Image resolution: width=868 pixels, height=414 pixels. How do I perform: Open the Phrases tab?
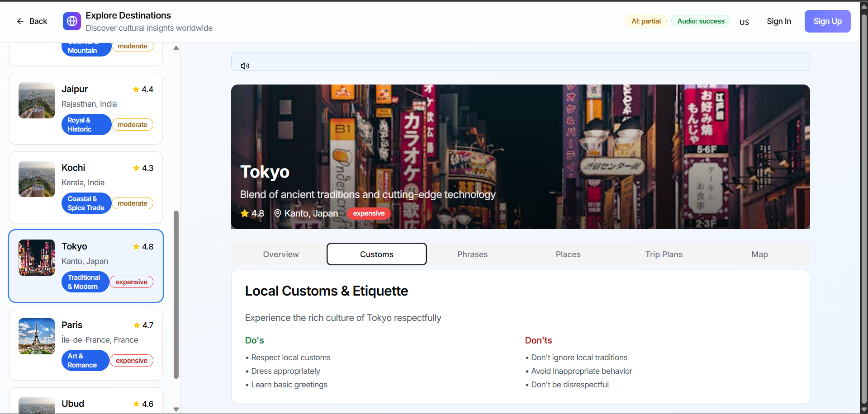472,254
